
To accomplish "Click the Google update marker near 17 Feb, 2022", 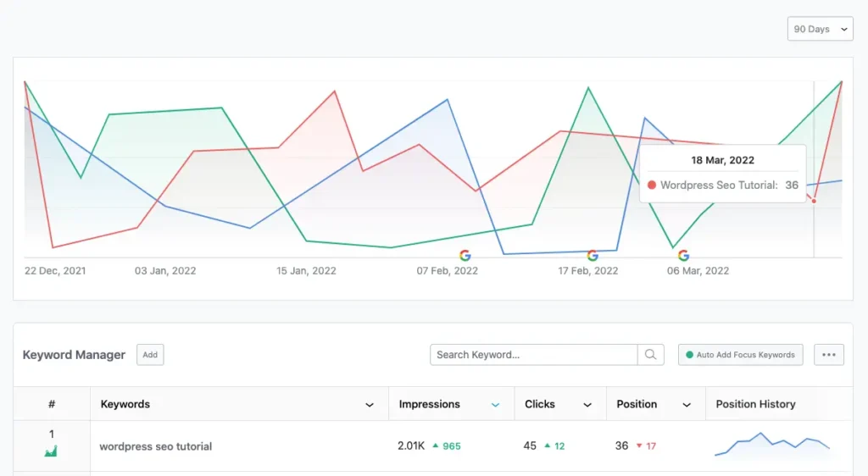I will (x=593, y=256).
